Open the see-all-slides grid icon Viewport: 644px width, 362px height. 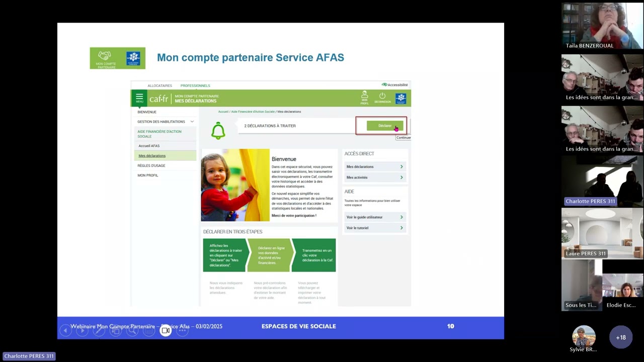116,330
